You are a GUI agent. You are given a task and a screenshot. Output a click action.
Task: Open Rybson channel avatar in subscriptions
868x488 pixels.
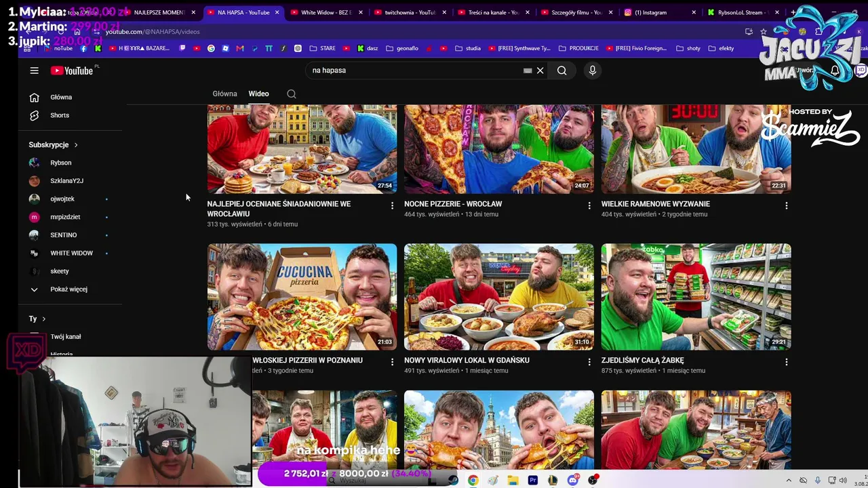point(35,163)
